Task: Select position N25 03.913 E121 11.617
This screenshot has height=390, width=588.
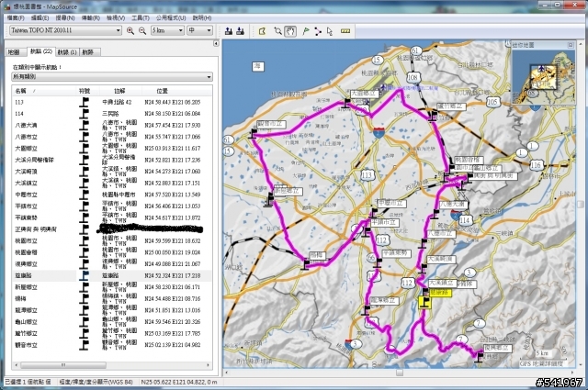Action: coord(173,149)
